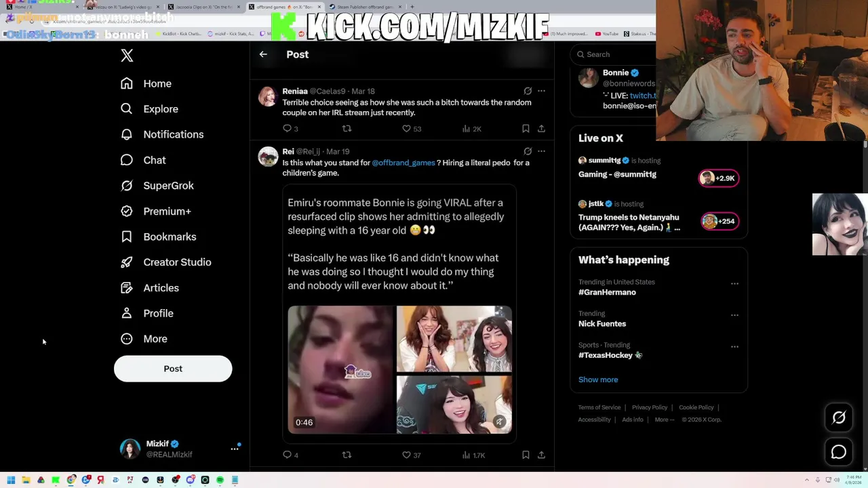Open the Mizkif account switcher dots
The width and height of the screenshot is (868, 488).
tap(235, 449)
